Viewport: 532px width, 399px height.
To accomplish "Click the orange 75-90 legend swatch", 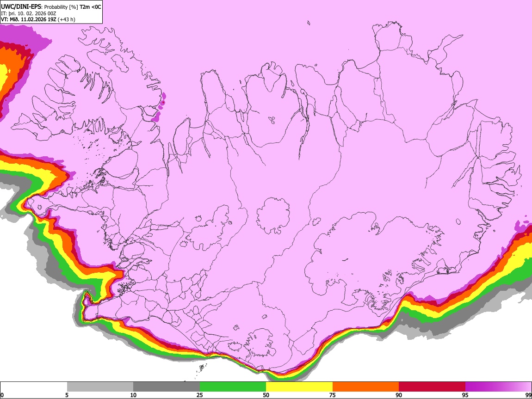I will point(365,387).
